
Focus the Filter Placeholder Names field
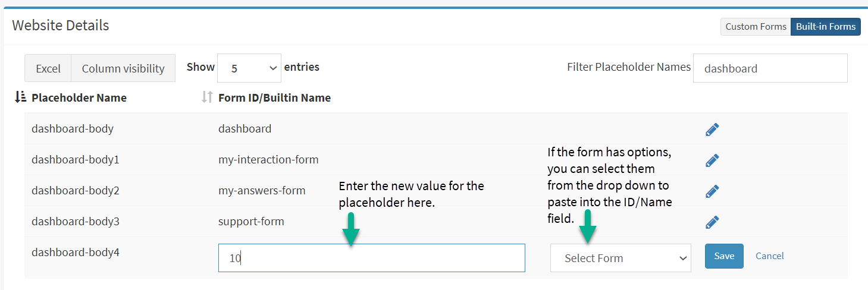coord(770,68)
